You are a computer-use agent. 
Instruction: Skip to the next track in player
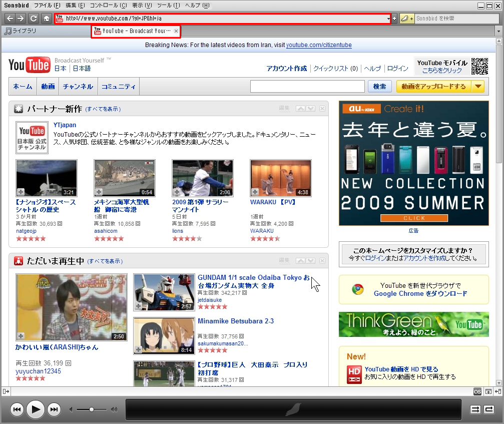(54, 409)
